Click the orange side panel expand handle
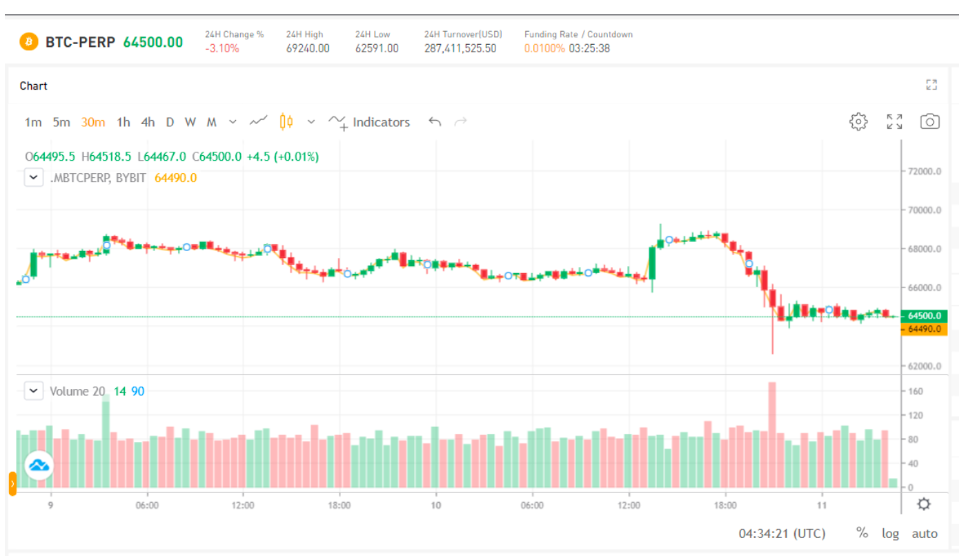The image size is (966, 560). (x=12, y=483)
